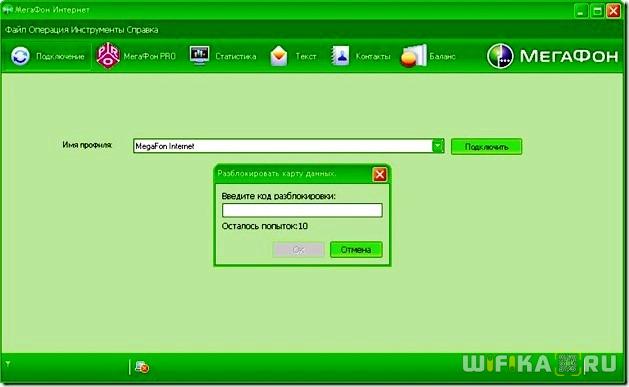The height and width of the screenshot is (387, 629).
Task: Open the Инструменты menu
Action: point(98,30)
